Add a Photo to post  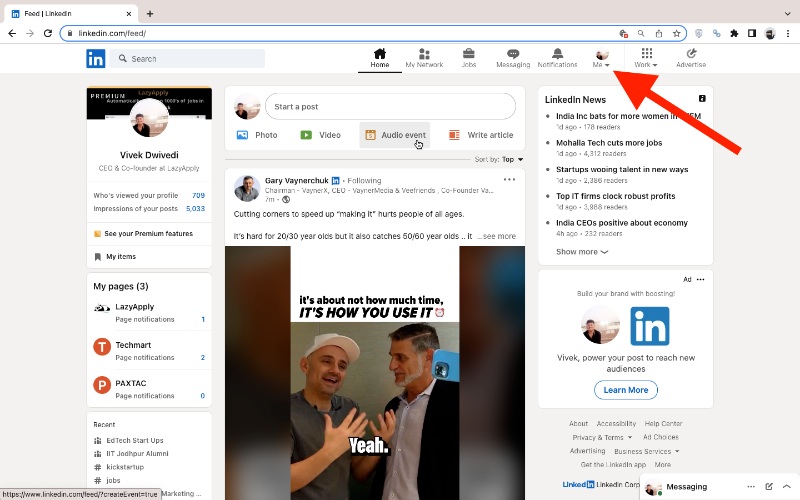coord(257,135)
